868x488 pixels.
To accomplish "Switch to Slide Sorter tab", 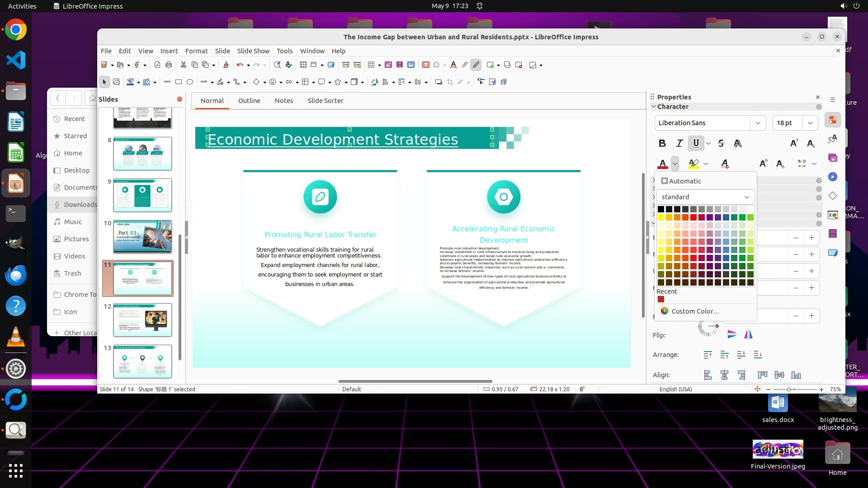I will click(x=325, y=101).
